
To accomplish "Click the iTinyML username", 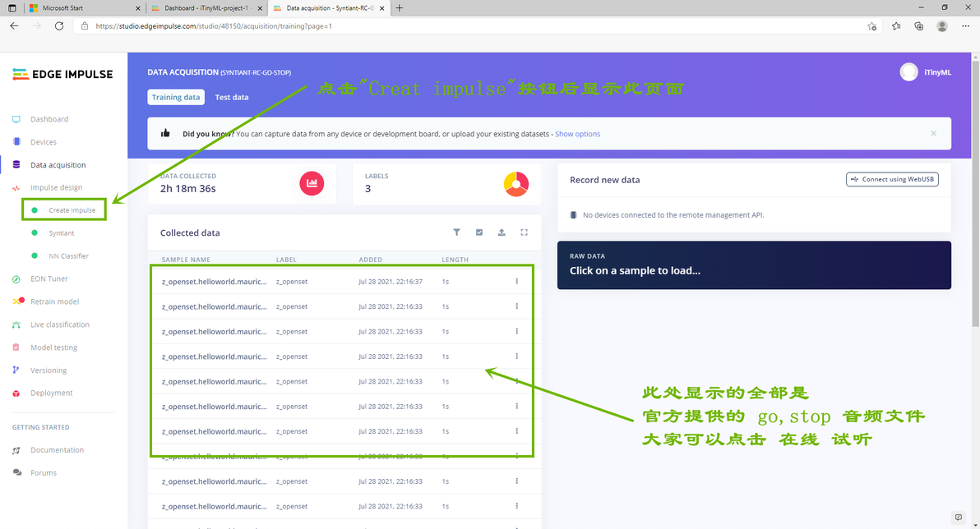I will [937, 72].
